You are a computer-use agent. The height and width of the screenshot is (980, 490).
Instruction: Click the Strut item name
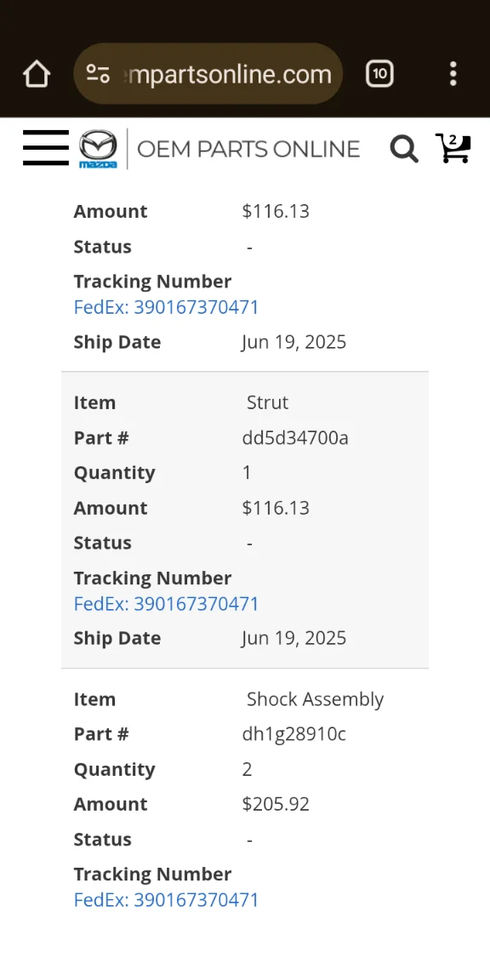click(267, 402)
